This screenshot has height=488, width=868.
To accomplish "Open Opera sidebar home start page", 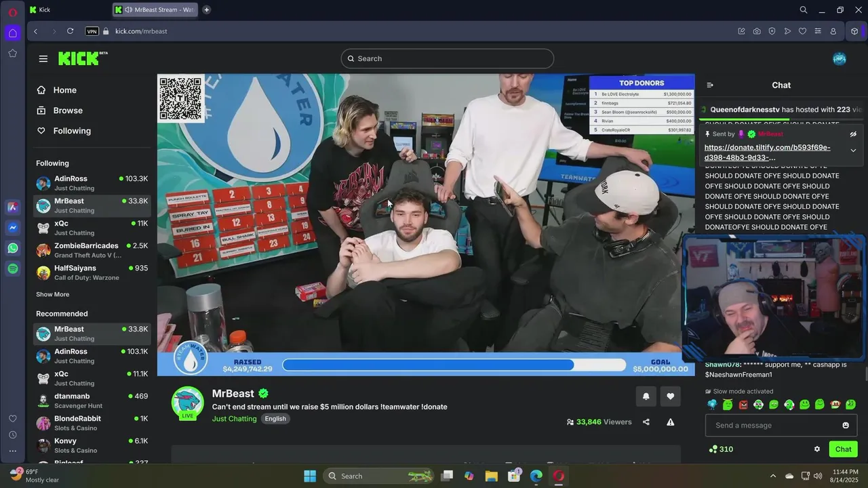I will click(12, 33).
